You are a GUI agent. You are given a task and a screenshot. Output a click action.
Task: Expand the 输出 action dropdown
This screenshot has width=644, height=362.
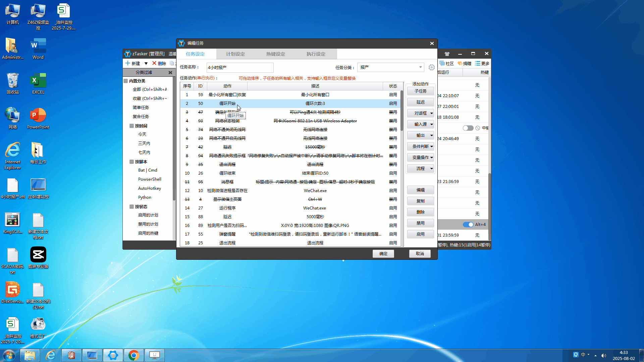click(432, 135)
